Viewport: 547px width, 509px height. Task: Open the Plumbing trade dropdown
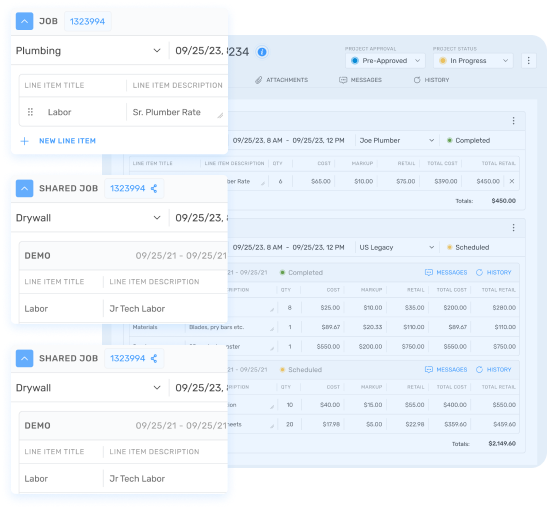click(89, 51)
